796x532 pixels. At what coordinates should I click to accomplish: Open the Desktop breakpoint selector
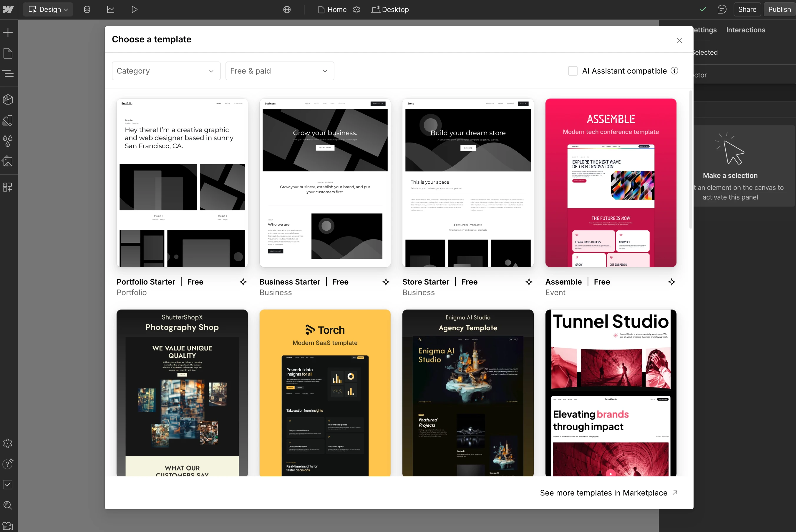coord(390,9)
